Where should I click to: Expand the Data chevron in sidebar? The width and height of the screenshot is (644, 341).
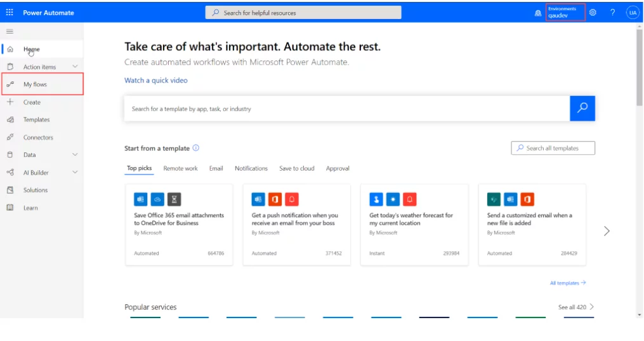[75, 155]
